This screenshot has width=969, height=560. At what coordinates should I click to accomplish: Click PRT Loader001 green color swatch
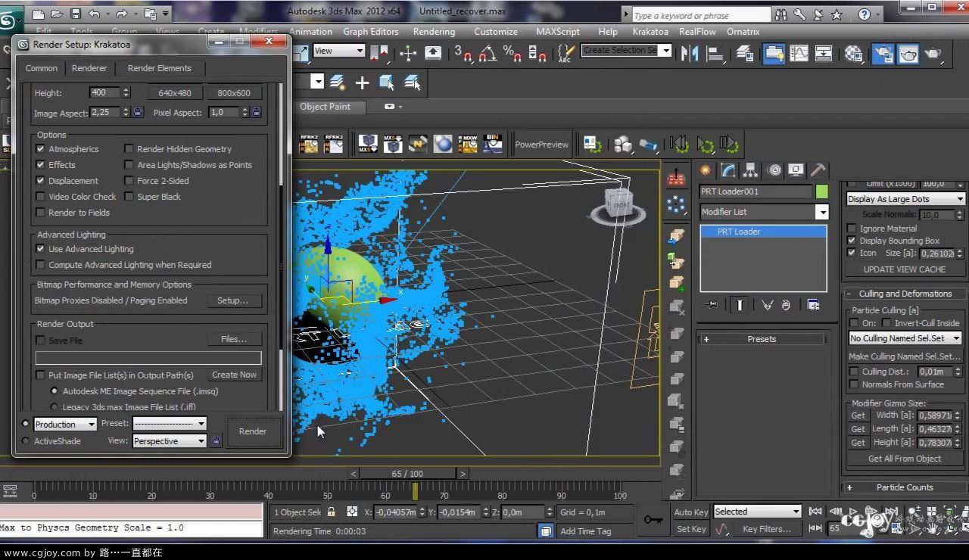pos(822,191)
